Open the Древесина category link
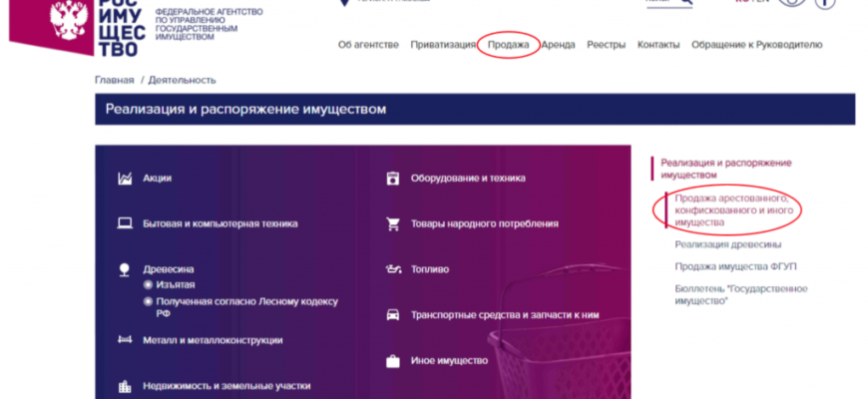Screen dimensions: 868x399 (x=169, y=269)
